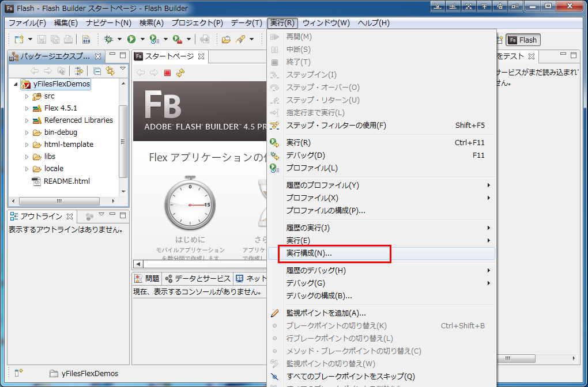Click the yellow sync arrows in package explorer
588x387 pixels.
click(110, 71)
